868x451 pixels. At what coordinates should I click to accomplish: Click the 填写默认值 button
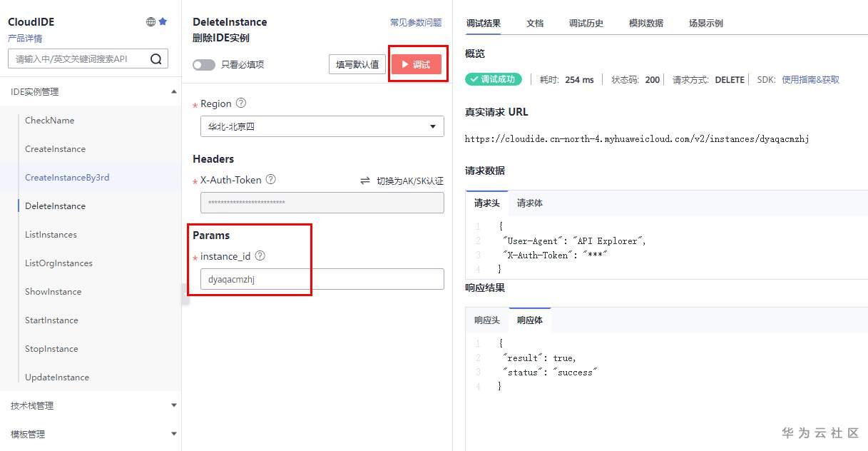pyautogui.click(x=357, y=64)
